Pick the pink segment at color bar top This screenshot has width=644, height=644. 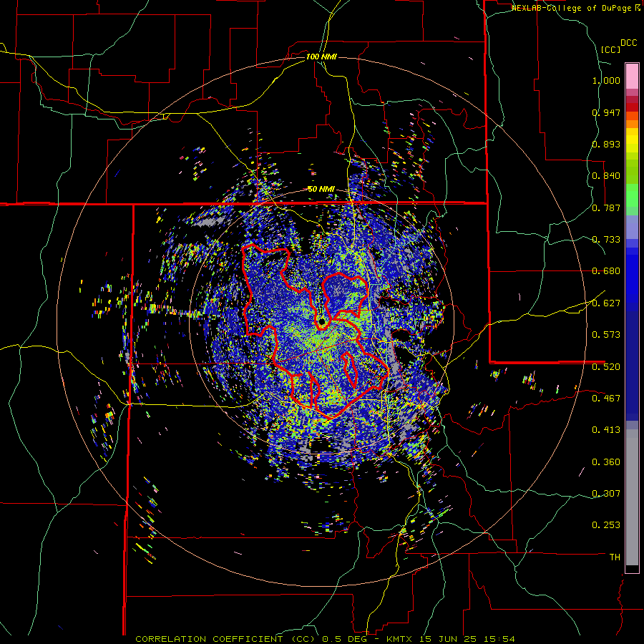(632, 76)
